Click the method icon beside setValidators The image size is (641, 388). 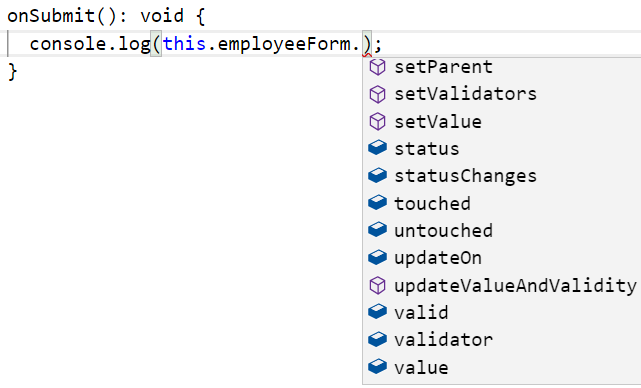377,94
